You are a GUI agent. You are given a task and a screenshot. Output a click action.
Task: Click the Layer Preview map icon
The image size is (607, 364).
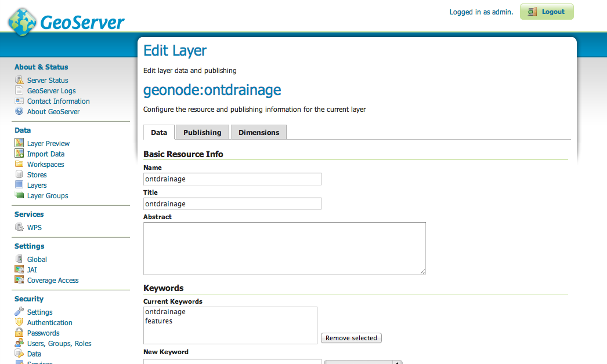(x=19, y=143)
